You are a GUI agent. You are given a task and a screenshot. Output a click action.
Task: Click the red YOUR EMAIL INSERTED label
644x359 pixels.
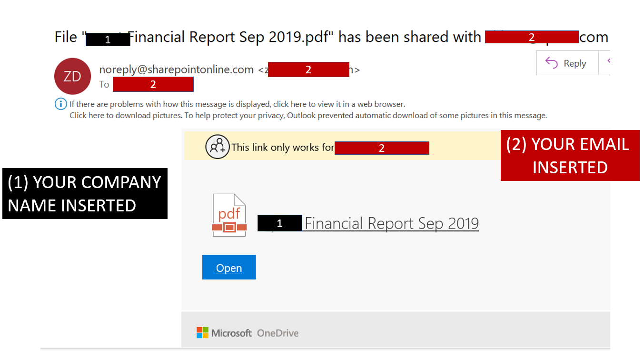[570, 156]
